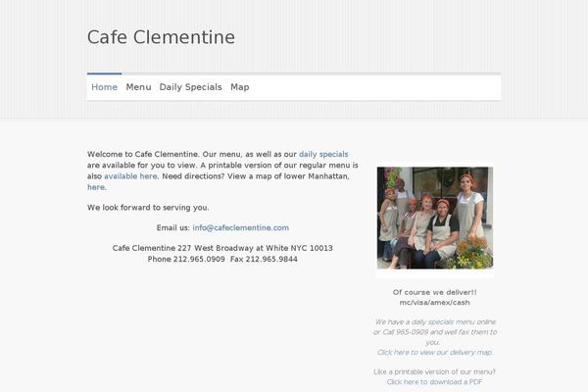The height and width of the screenshot is (392, 588).
Task: Click 'We have a daily specials menu online' text
Action: pyautogui.click(x=435, y=321)
